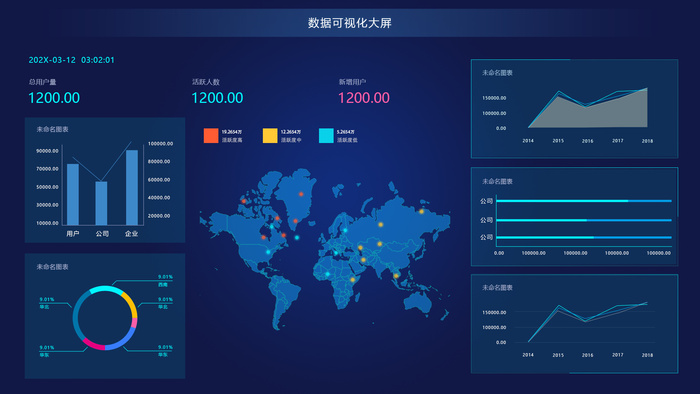
Task: Click 2018 on the area chart axis
Action: coord(647,141)
